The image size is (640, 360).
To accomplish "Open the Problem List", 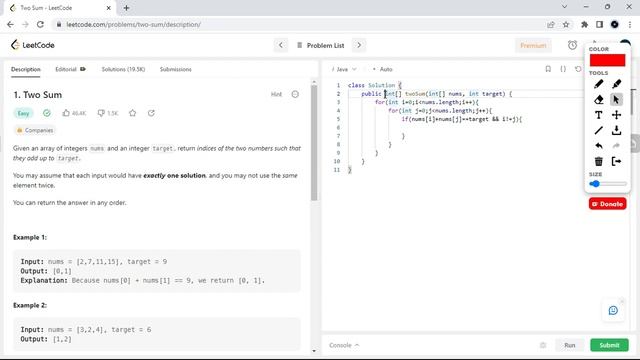I will 320,45.
